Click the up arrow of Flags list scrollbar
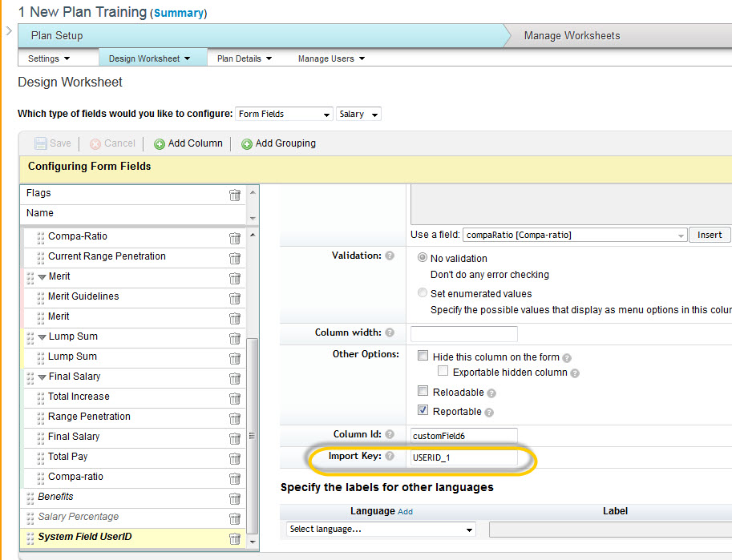The width and height of the screenshot is (732, 560). tap(253, 192)
